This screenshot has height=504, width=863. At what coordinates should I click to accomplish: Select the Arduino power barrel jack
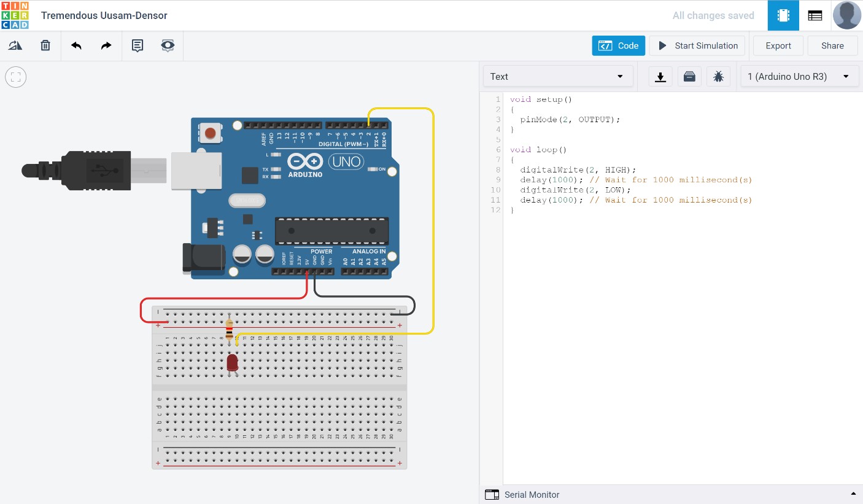click(x=204, y=257)
